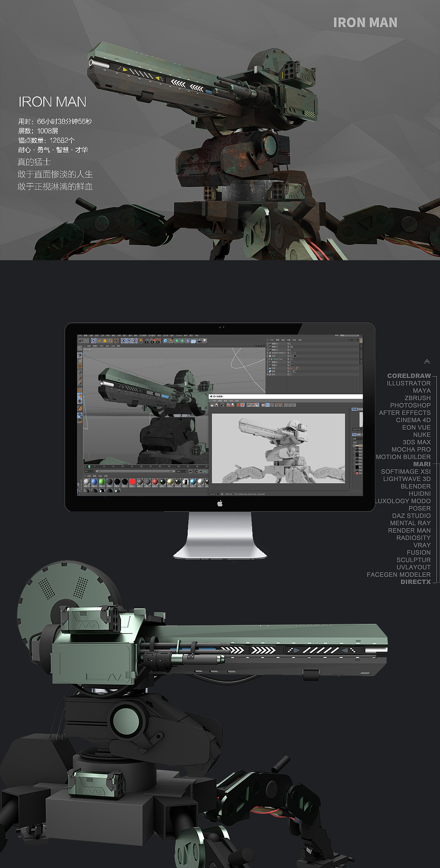Expand the 免费天空预设4.0 object tree
The height and width of the screenshot is (868, 440).
267,353
